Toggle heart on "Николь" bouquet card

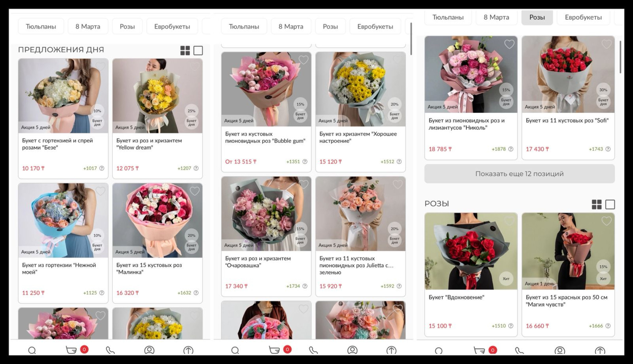[509, 44]
